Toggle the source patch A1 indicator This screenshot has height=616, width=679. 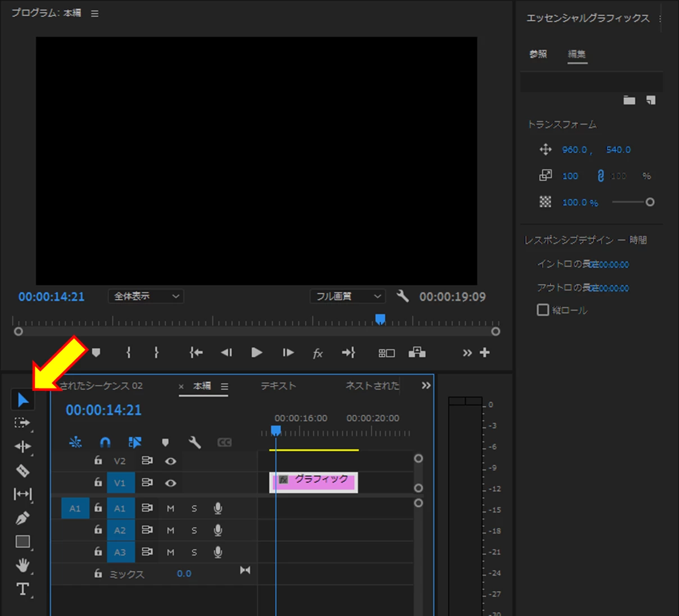[75, 508]
